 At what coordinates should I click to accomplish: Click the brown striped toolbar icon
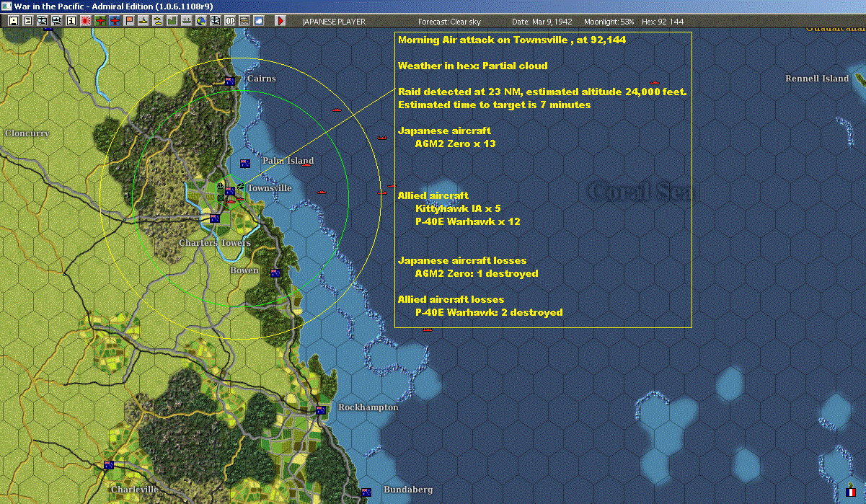click(x=244, y=21)
